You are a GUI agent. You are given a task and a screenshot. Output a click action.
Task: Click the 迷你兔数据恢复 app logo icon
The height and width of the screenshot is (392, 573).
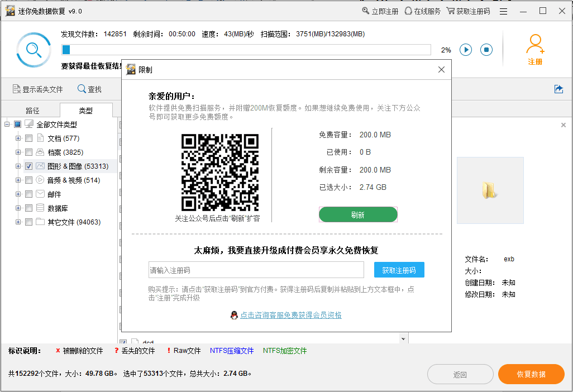10,11
